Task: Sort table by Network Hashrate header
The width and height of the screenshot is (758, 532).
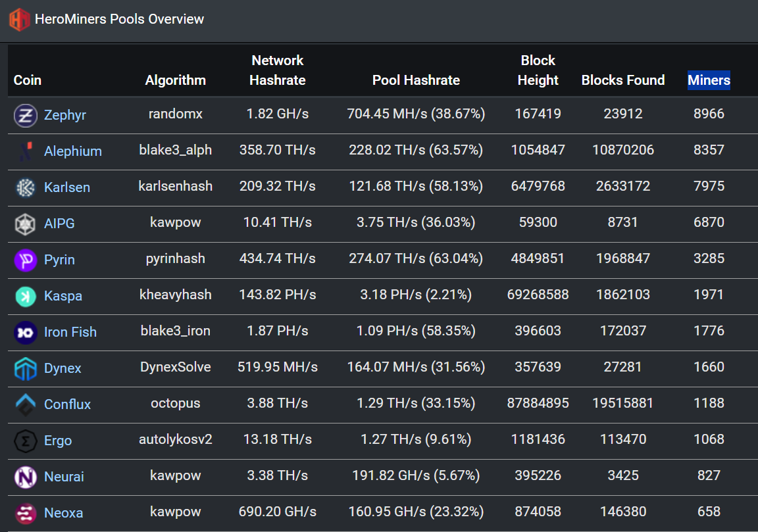Action: coord(278,70)
